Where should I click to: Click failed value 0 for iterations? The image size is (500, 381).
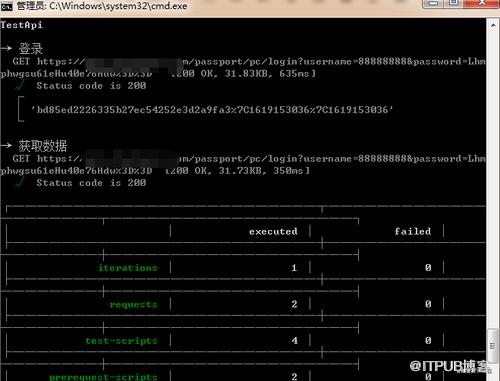[428, 268]
